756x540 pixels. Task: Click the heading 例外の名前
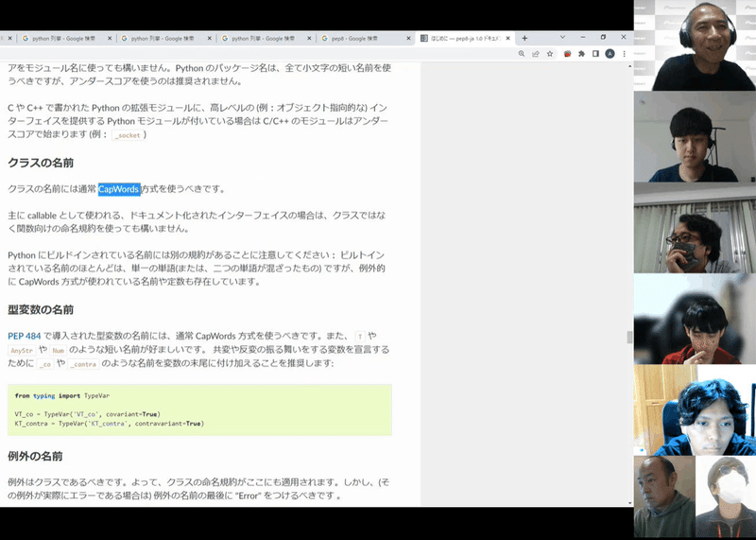click(35, 457)
